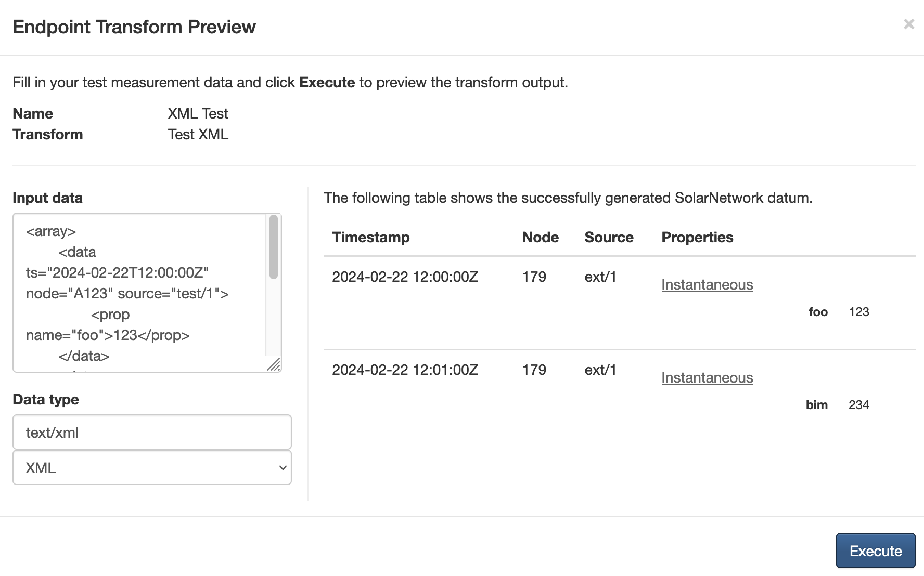
Task: Click the foo property value 123
Action: 859,312
